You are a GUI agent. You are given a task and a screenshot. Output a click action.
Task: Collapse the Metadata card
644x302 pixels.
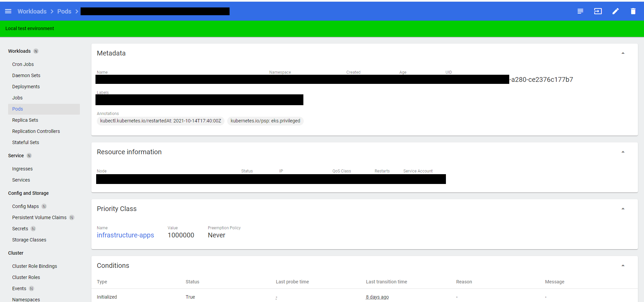[623, 53]
